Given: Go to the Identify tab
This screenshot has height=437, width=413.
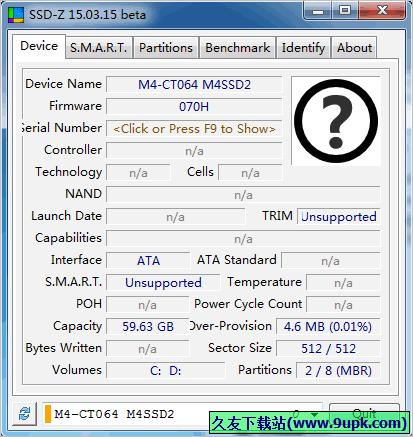Looking at the screenshot, I should (303, 48).
